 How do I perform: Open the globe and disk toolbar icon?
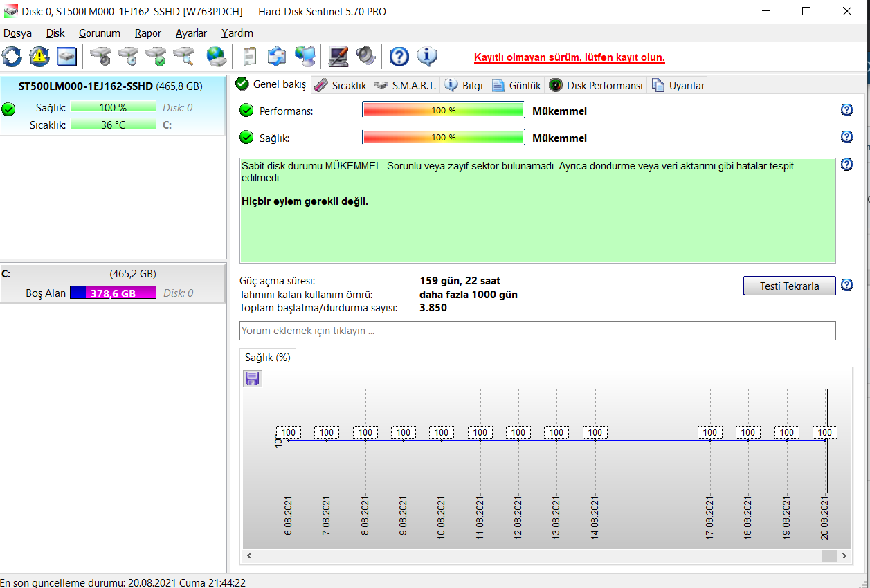click(217, 57)
